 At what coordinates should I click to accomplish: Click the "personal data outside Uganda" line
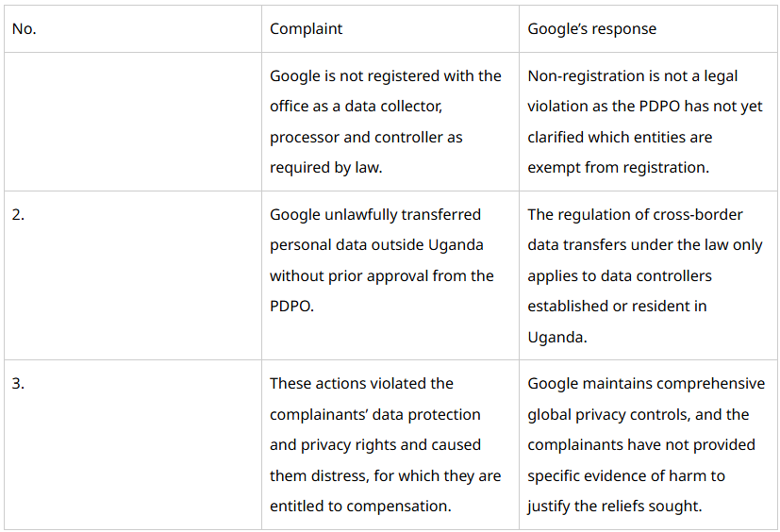(376, 245)
